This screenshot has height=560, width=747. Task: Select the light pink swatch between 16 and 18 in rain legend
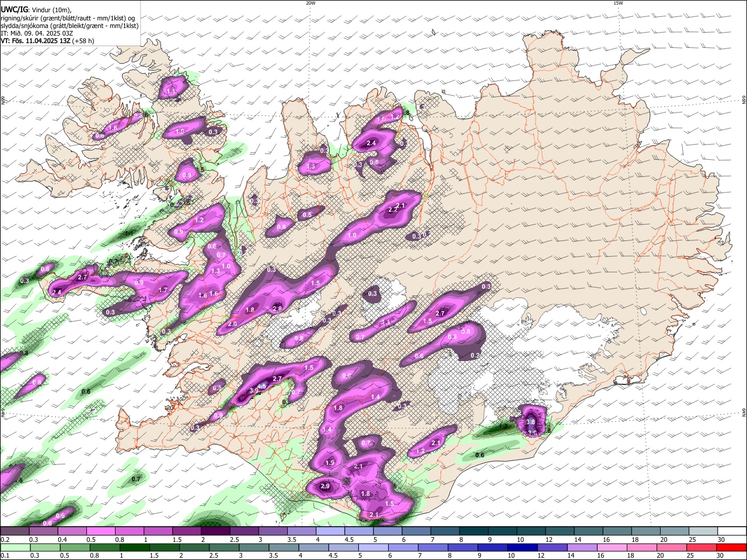[x=612, y=548]
